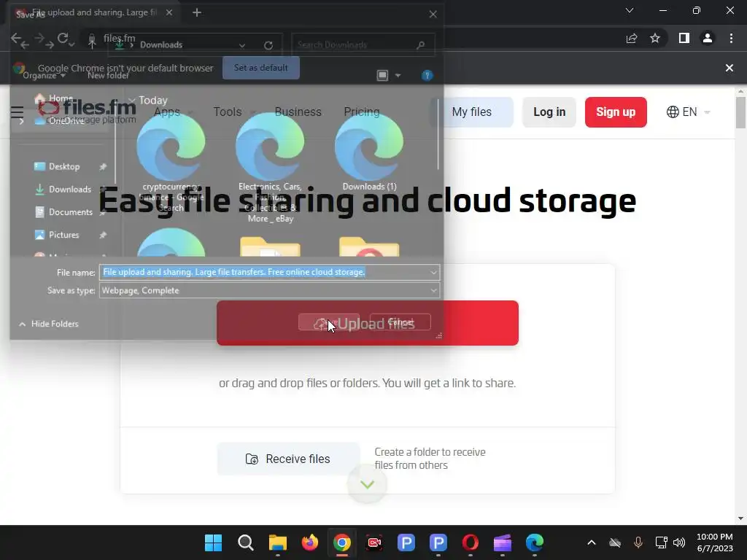Click Cancel in the Save As dialog
747x560 pixels.
click(x=400, y=322)
